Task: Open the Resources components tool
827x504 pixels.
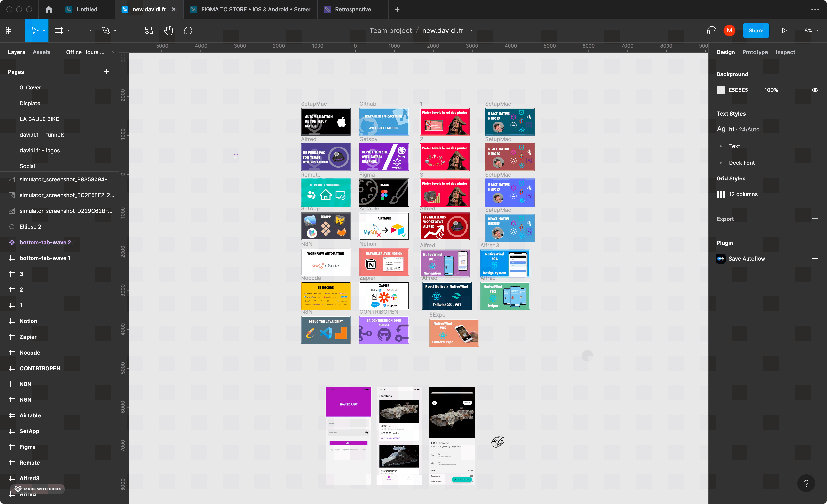Action: click(x=149, y=30)
